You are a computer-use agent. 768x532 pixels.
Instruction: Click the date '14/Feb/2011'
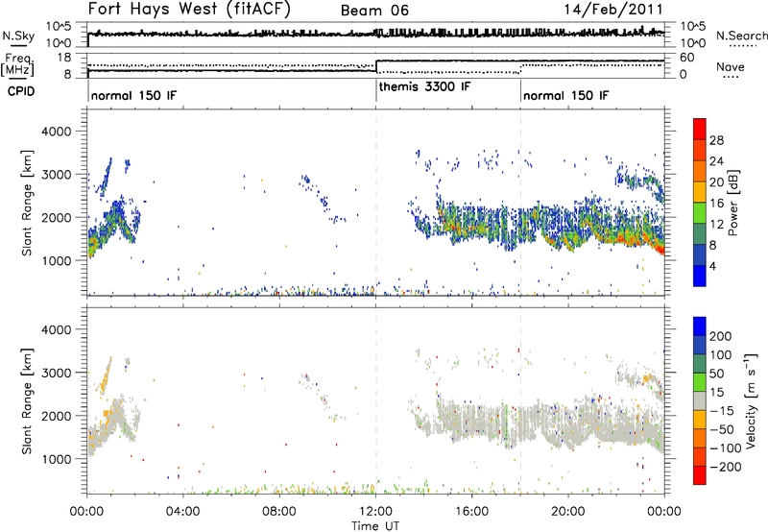pos(613,10)
